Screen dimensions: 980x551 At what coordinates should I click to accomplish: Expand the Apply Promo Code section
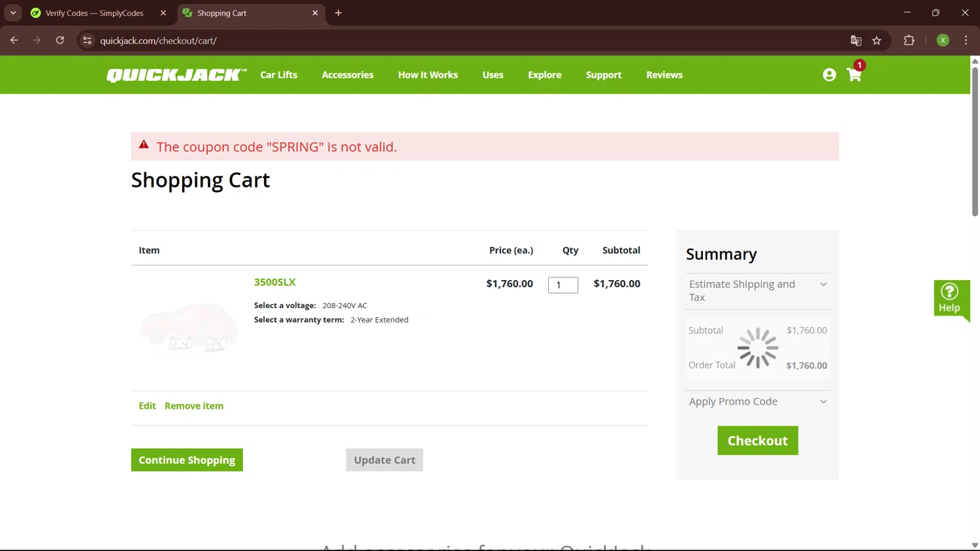(758, 401)
